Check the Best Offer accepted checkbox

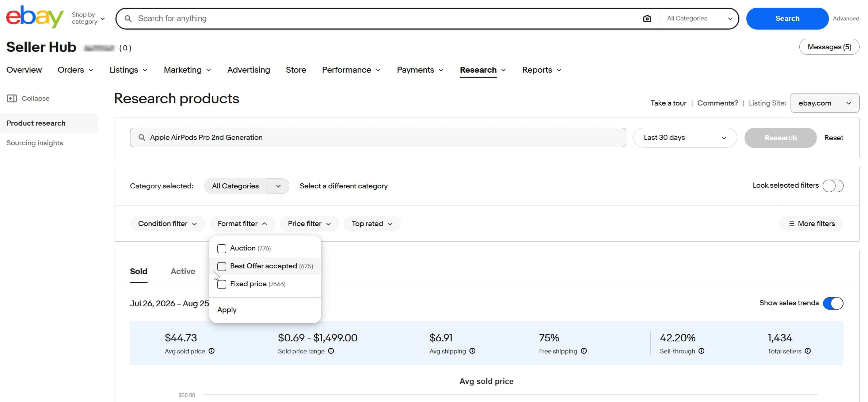click(222, 267)
